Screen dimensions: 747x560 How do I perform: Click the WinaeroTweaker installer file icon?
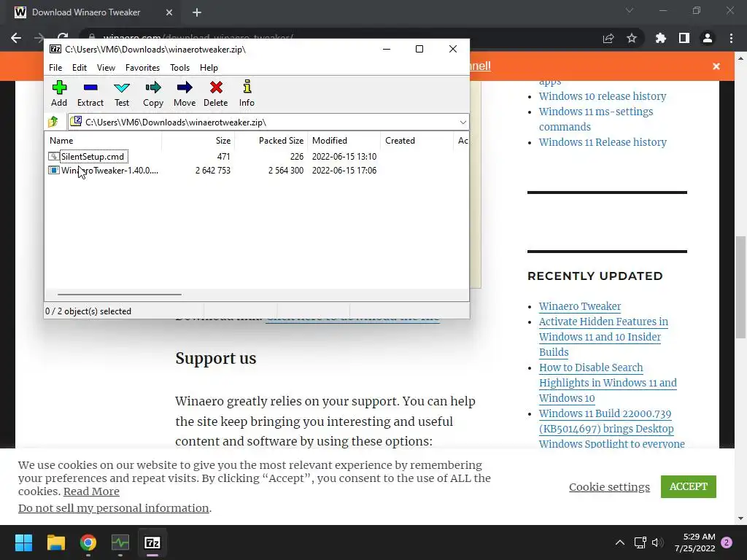[x=54, y=170]
